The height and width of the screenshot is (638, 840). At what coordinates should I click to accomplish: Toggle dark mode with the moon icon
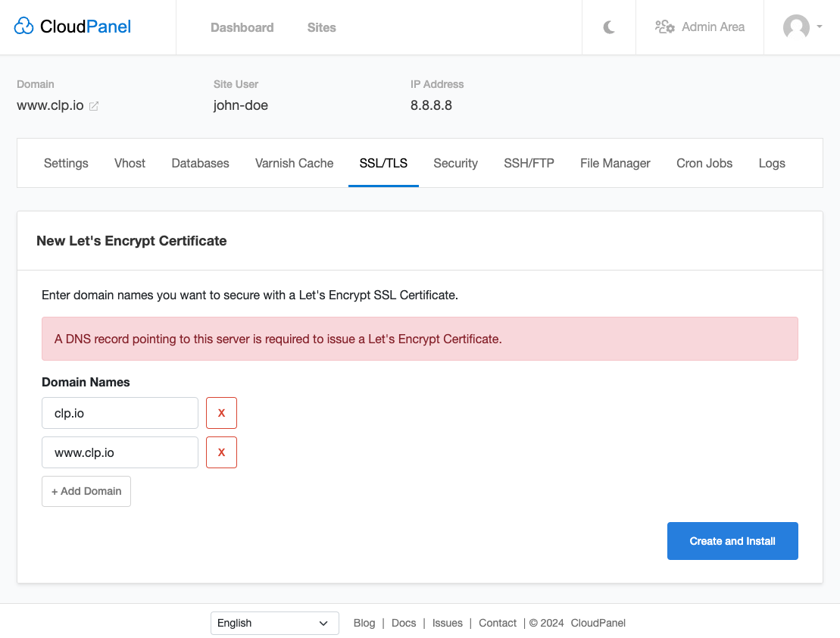[608, 25]
